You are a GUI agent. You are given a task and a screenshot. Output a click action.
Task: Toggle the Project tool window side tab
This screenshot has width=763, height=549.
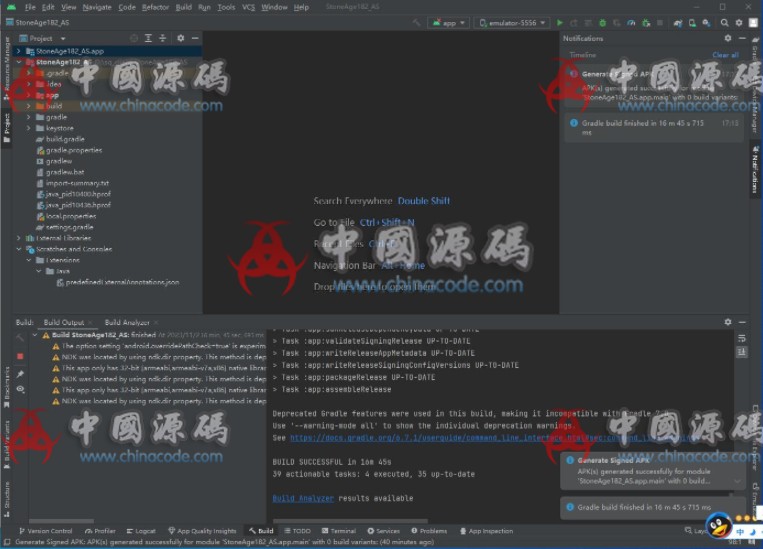pos(6,122)
